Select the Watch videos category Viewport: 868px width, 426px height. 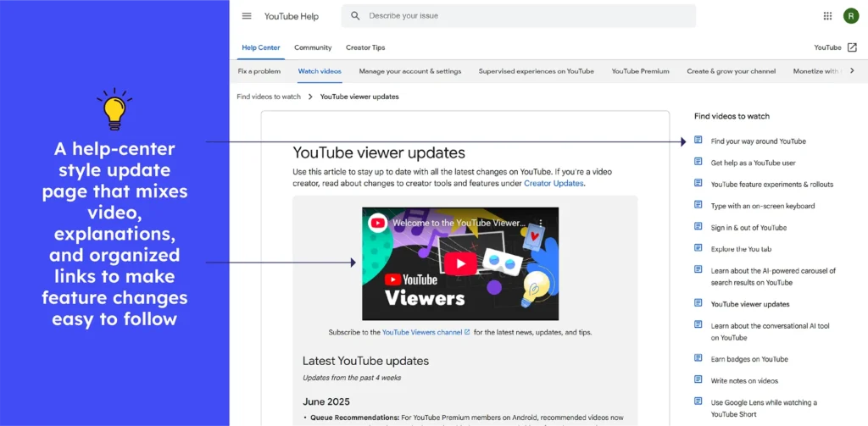[x=320, y=71]
